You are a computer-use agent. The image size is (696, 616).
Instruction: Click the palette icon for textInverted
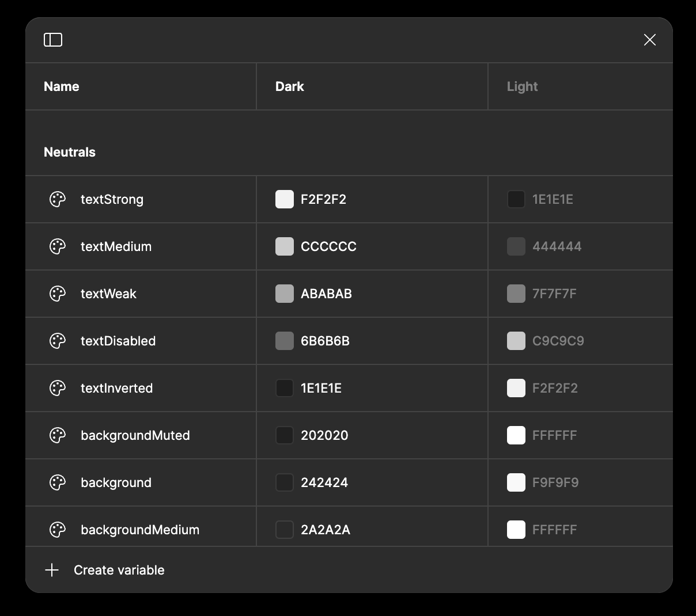[58, 388]
